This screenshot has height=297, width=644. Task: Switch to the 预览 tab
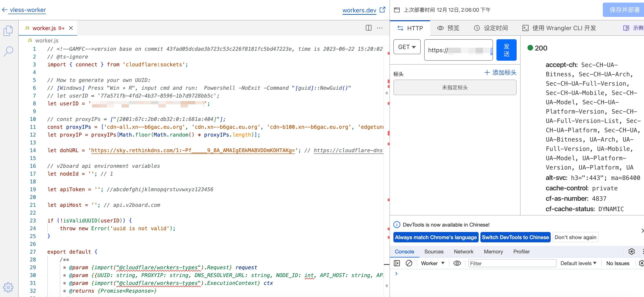click(x=448, y=28)
